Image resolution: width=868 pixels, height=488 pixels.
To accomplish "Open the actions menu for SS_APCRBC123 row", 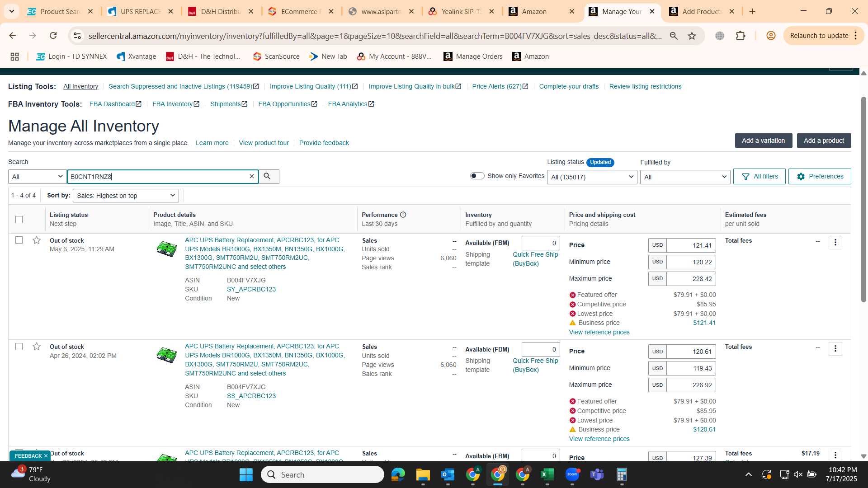I will pos(835,349).
